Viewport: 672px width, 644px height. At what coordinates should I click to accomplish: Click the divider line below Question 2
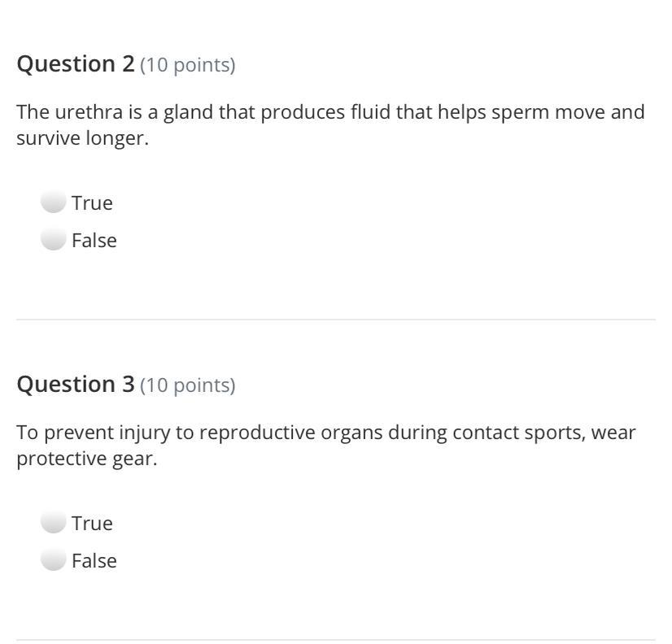[335, 320]
